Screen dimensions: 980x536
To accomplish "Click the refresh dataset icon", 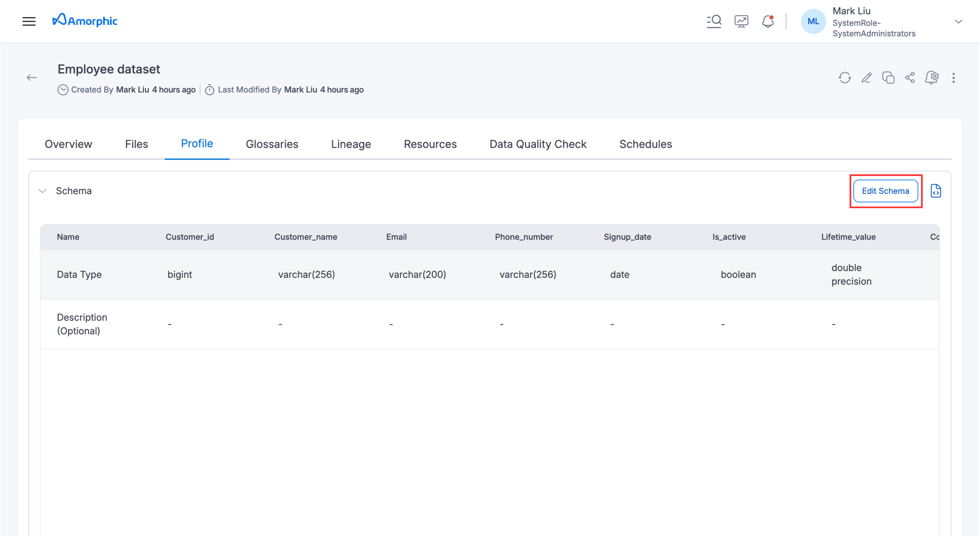I will [x=845, y=78].
